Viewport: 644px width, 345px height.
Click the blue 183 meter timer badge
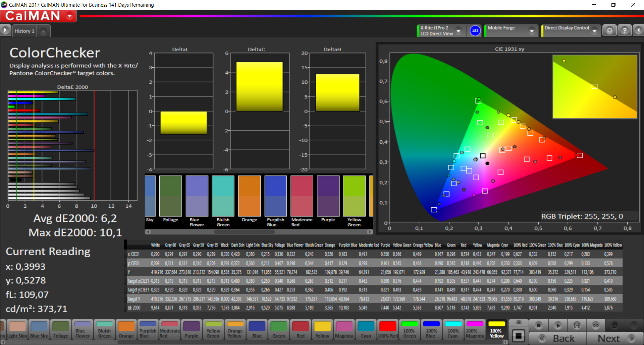click(475, 30)
